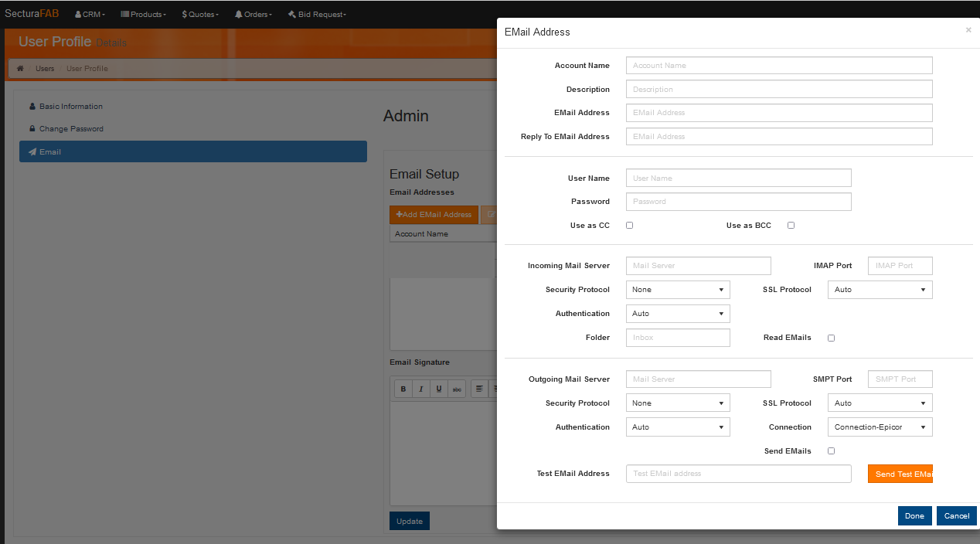Open the Orders menu with the bell icon
This screenshot has width=980, height=544.
(254, 15)
